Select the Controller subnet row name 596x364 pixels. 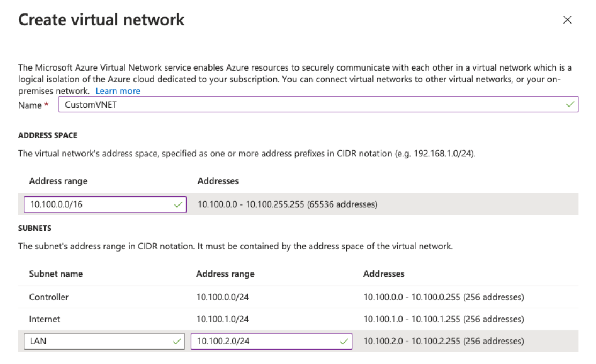[x=49, y=297]
